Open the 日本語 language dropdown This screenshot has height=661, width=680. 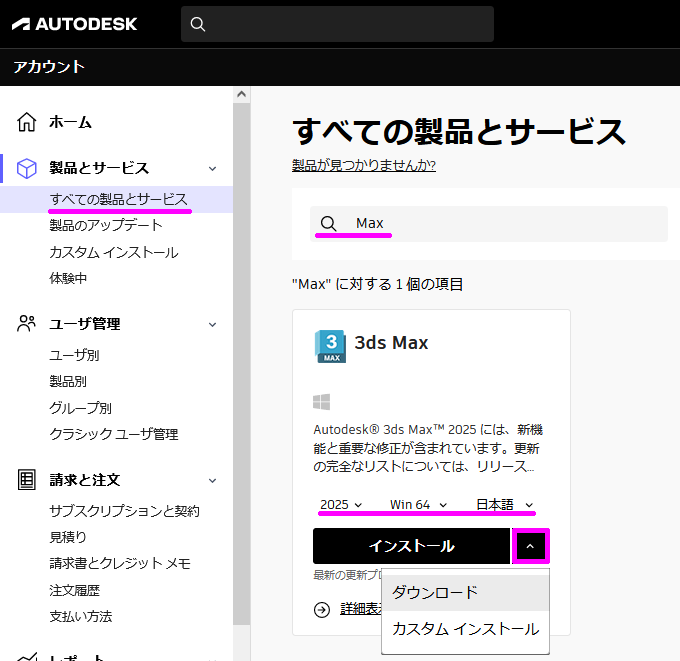coord(505,505)
